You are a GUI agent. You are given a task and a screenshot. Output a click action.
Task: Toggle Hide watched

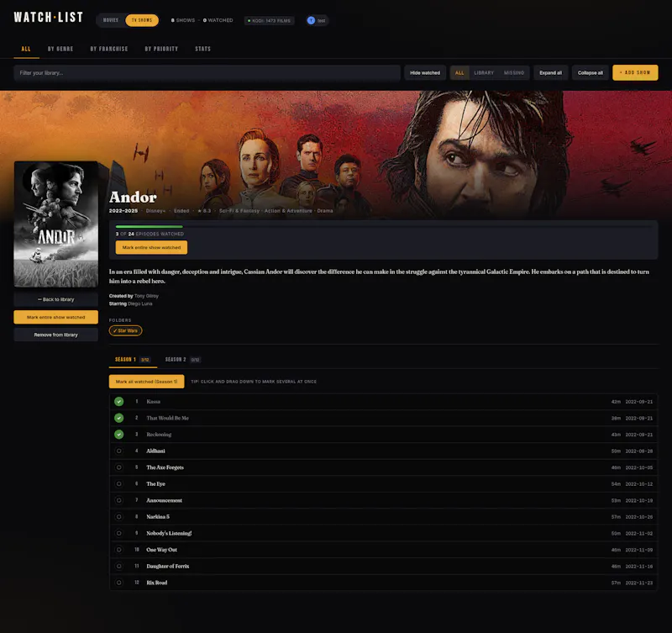[x=425, y=73]
